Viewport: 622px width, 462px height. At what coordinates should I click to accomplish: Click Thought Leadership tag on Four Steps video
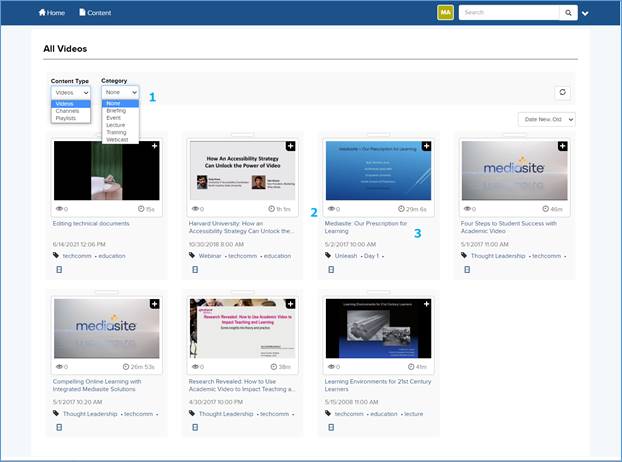point(498,256)
